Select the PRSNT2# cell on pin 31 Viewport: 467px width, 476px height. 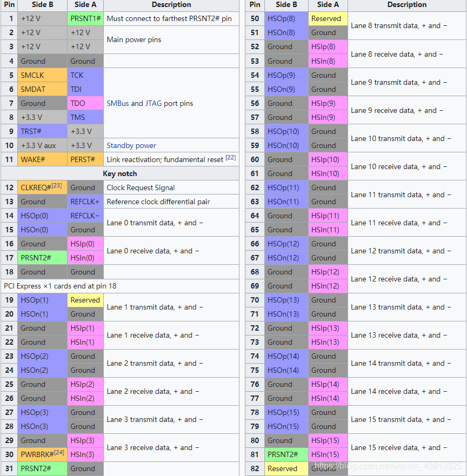pos(43,468)
